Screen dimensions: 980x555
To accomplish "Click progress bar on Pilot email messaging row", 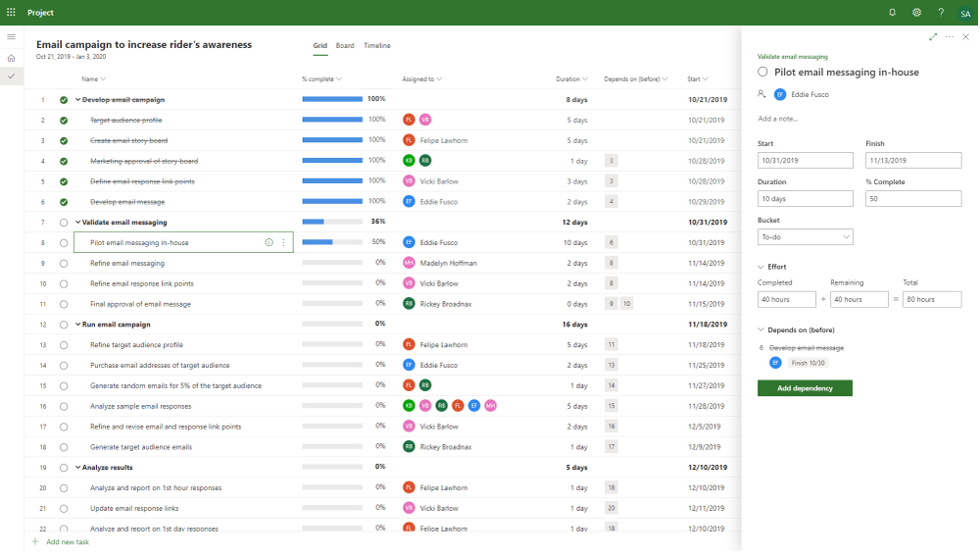I will [x=332, y=242].
